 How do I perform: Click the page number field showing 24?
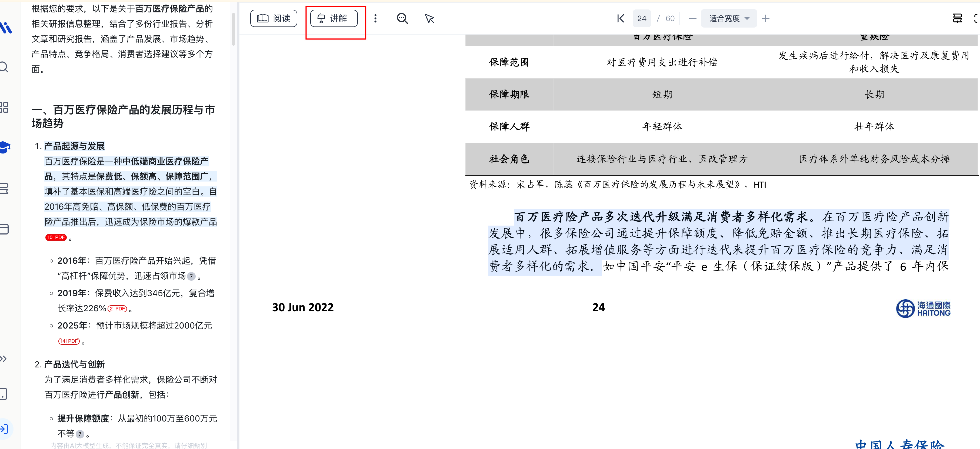point(641,18)
